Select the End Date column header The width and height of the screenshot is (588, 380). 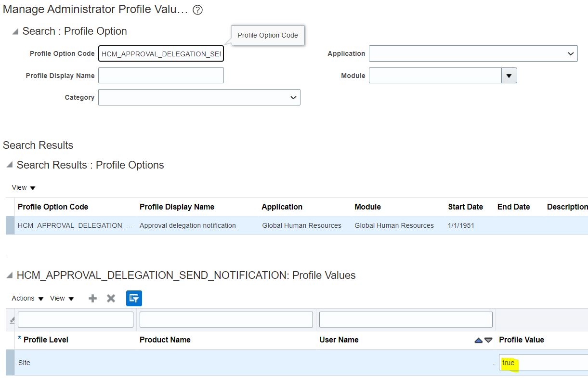513,207
